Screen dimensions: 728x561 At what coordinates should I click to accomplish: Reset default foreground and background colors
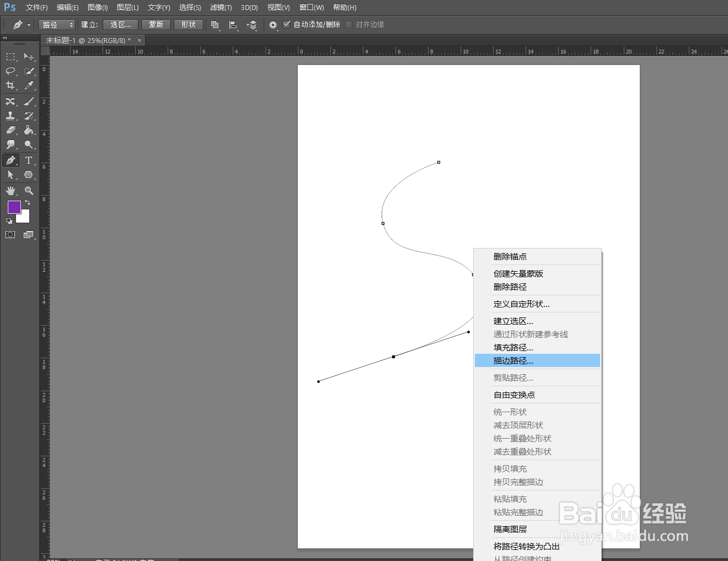pos(9,221)
